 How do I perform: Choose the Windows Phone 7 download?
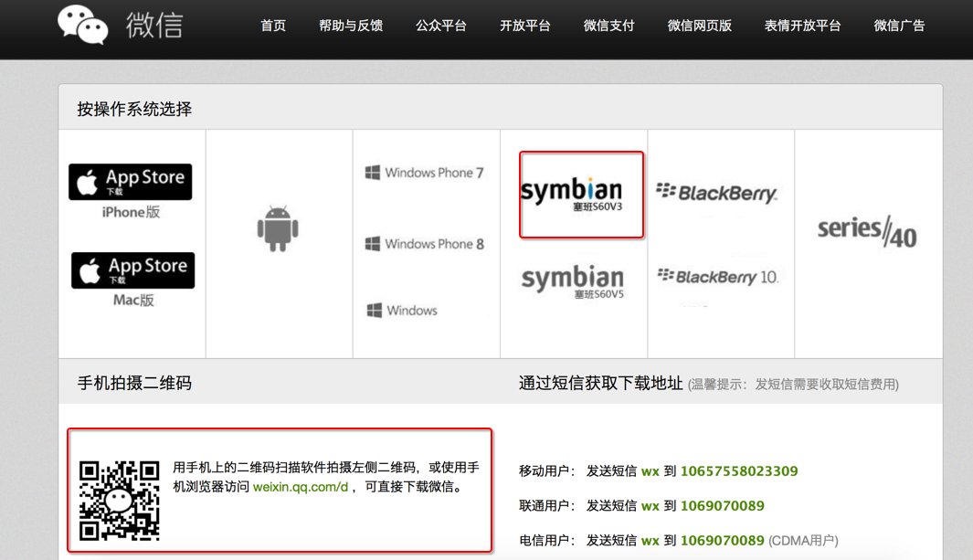pos(425,173)
